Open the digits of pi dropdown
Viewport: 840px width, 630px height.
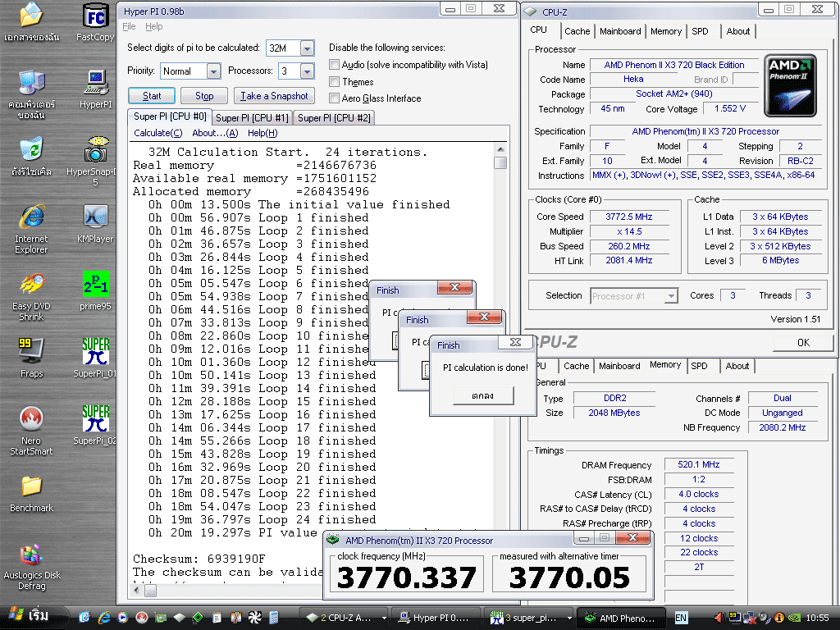(307, 48)
